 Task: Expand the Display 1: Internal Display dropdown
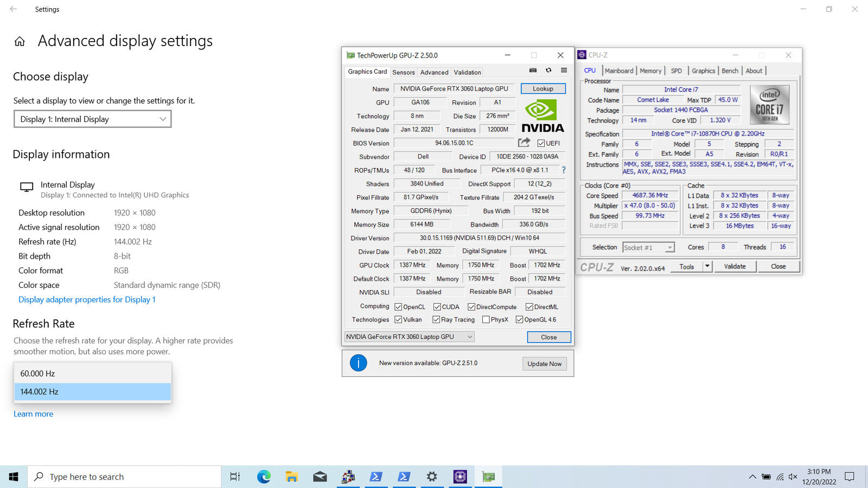pyautogui.click(x=92, y=119)
